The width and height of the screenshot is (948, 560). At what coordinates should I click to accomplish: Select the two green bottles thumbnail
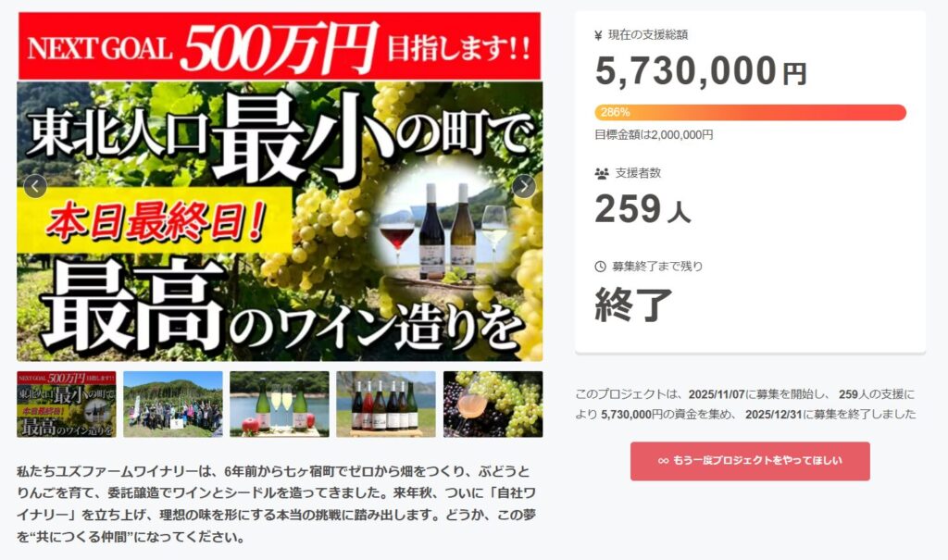280,404
